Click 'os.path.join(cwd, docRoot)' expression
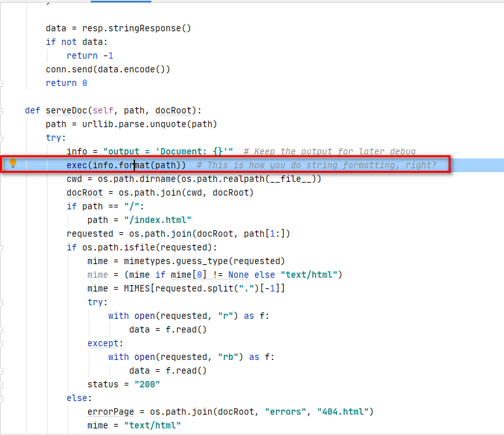Image resolution: width=504 pixels, height=435 pixels. [186, 192]
